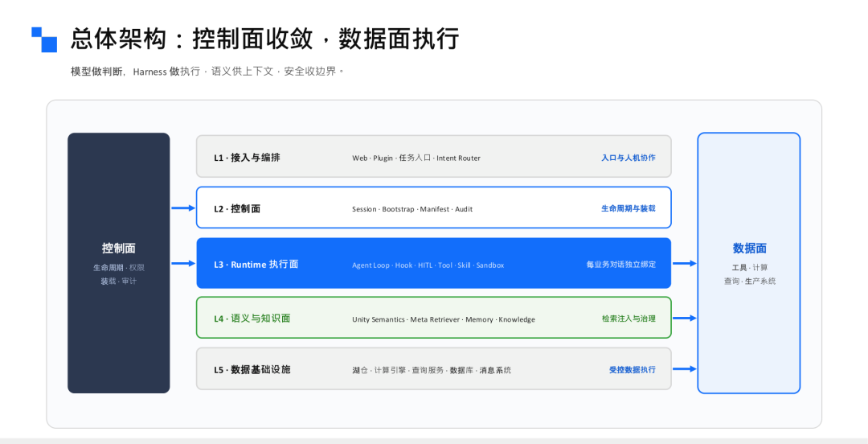Click the green 检索注入与治理 tag
Viewport: 868px width, 444px height.
(x=628, y=319)
